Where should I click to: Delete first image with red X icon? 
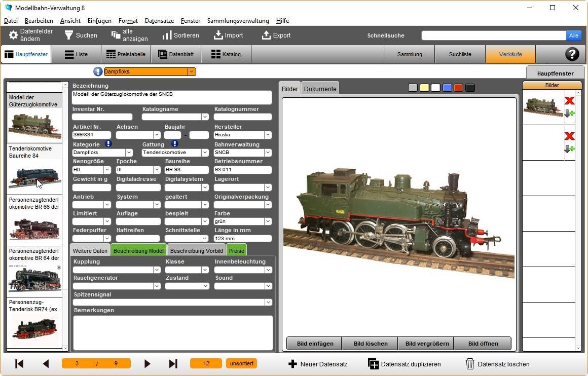pyautogui.click(x=569, y=101)
